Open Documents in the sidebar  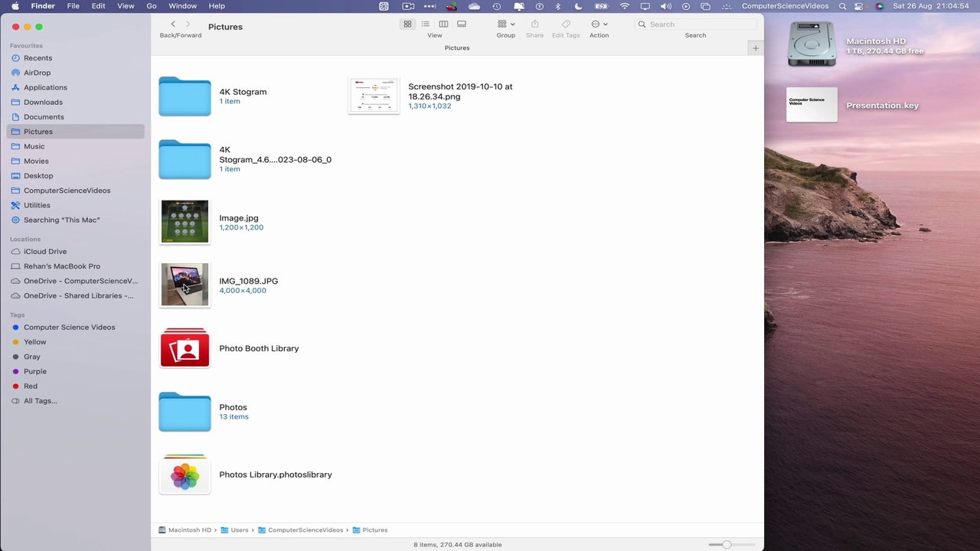coord(75,117)
